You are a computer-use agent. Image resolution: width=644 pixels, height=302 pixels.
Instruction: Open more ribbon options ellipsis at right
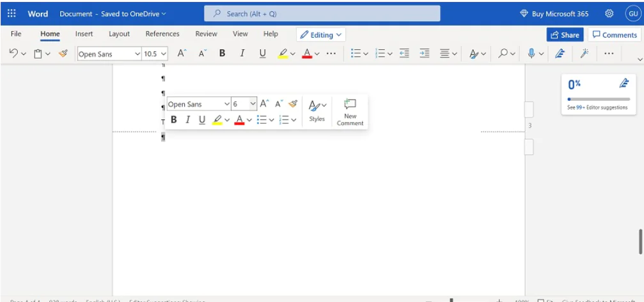[x=609, y=53]
